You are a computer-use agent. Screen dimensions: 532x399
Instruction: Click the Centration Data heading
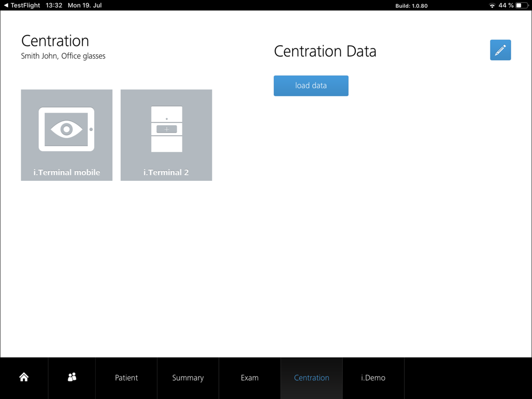coord(325,51)
